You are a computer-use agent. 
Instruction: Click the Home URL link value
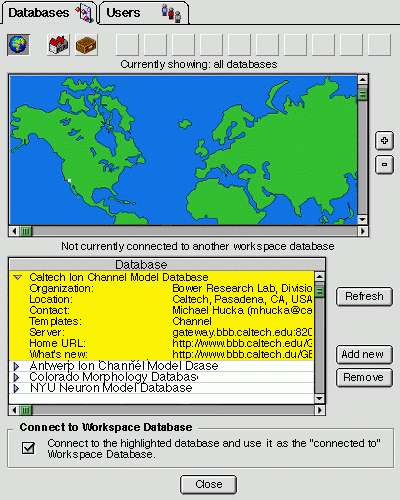[x=242, y=343]
